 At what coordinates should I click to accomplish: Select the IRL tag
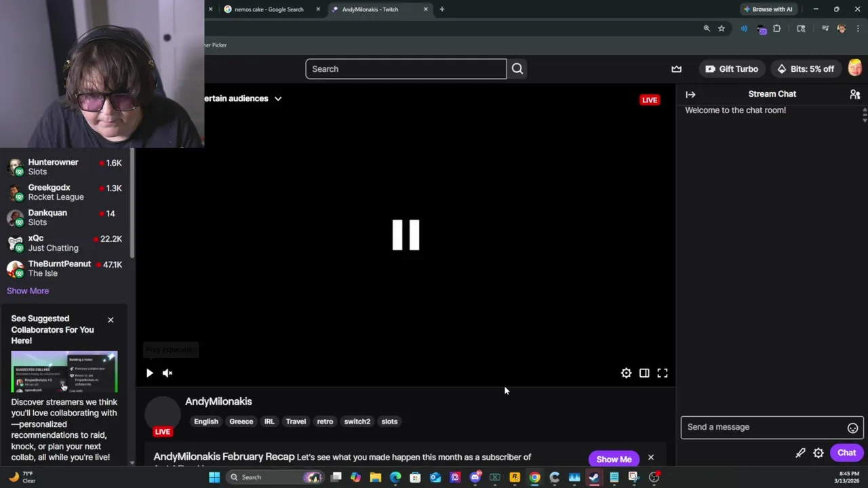click(x=269, y=422)
